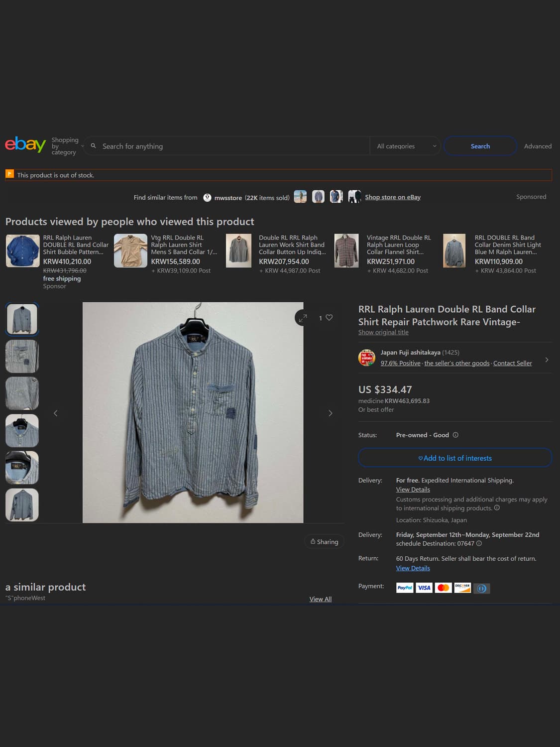Click Shop store on eBay link

(x=393, y=197)
